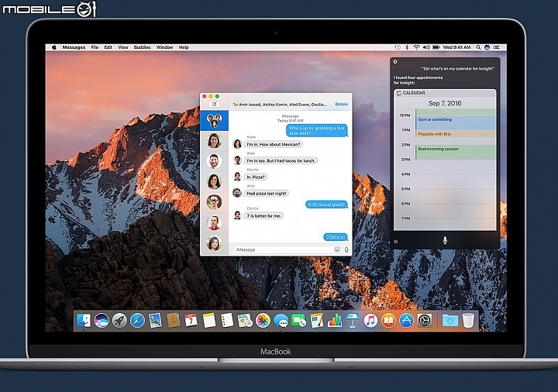Open the View menu
Image resolution: width=558 pixels, height=392 pixels.
point(123,47)
